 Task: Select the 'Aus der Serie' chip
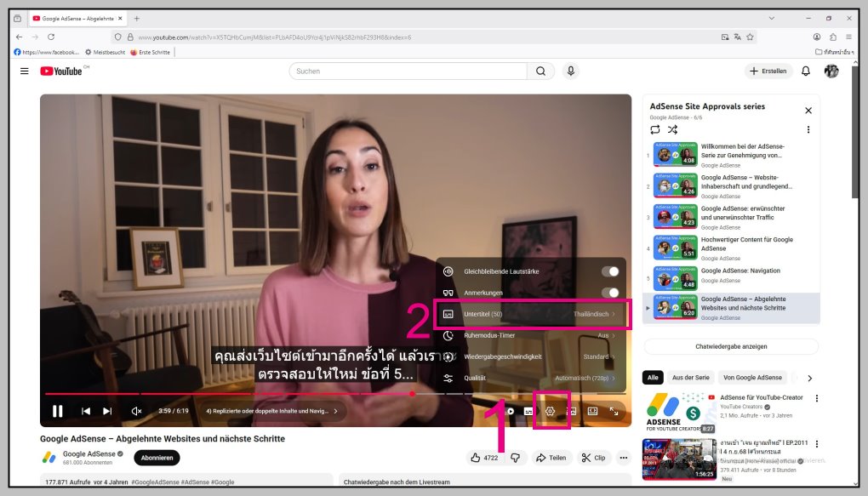[690, 378]
